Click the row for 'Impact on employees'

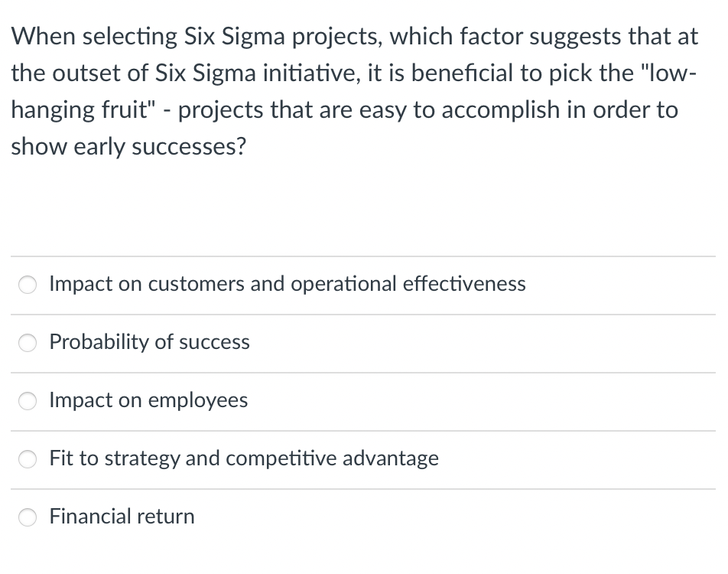(363, 401)
